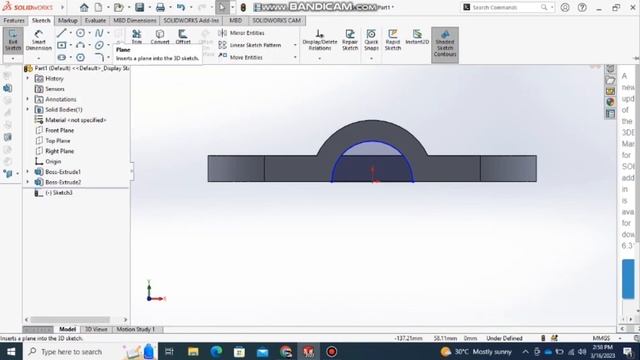Expand the Boss-Extrude1 feature
Image resolution: width=640 pixels, height=360 pixels.
28,172
